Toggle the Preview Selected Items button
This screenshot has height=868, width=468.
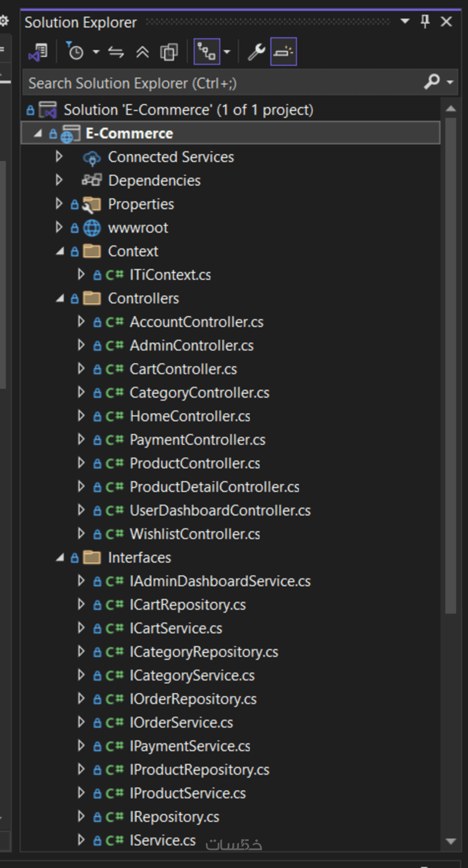click(283, 53)
